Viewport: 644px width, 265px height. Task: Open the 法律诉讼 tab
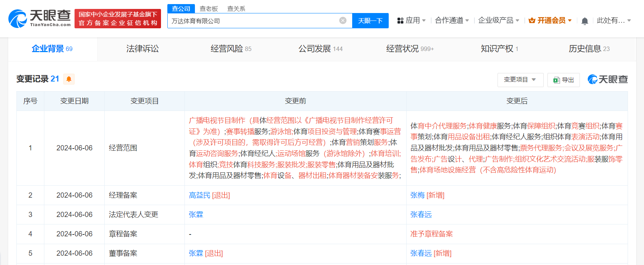(142, 49)
